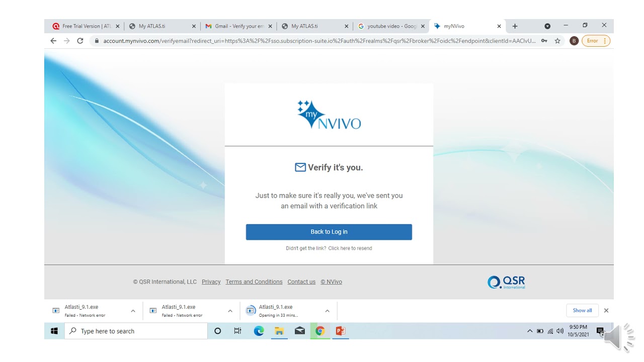Reload the current page
The width and height of the screenshot is (644, 362).
click(80, 41)
